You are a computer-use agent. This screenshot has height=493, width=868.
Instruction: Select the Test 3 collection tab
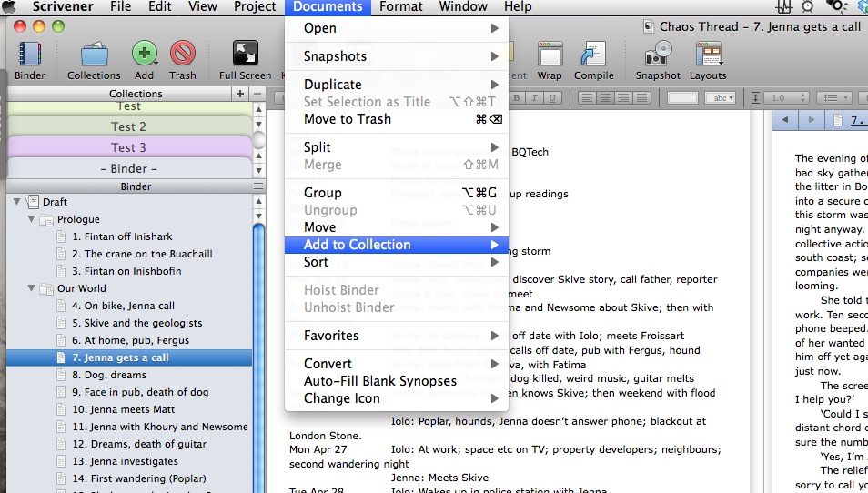(x=129, y=147)
